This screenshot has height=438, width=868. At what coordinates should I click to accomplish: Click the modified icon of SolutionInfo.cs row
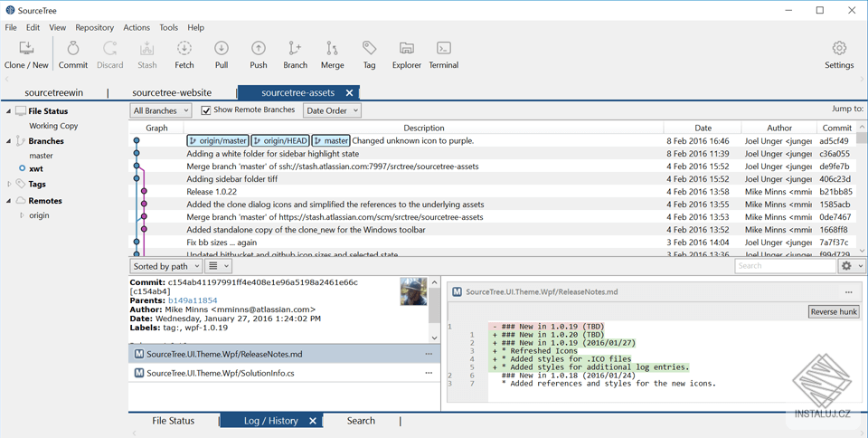click(139, 373)
